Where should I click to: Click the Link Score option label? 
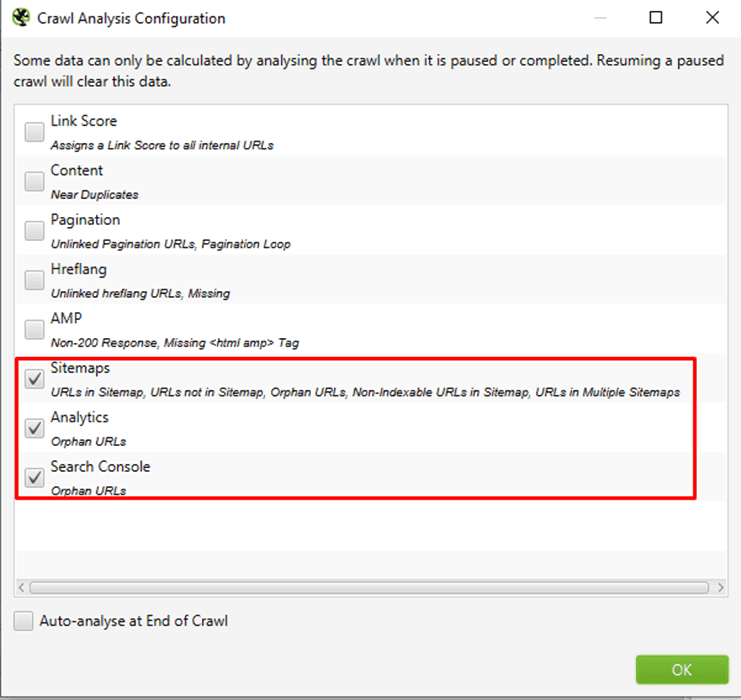[84, 121]
